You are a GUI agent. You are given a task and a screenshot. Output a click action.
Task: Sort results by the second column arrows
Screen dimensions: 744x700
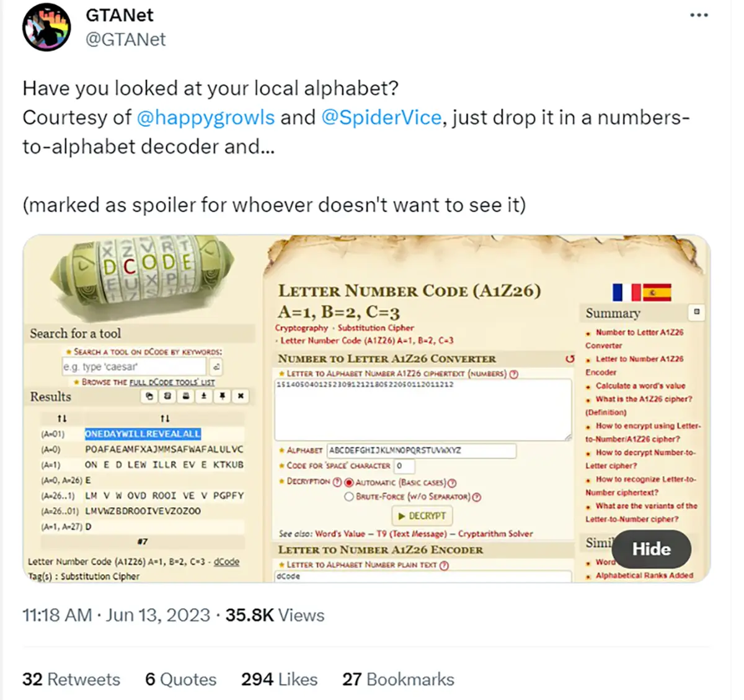click(165, 419)
